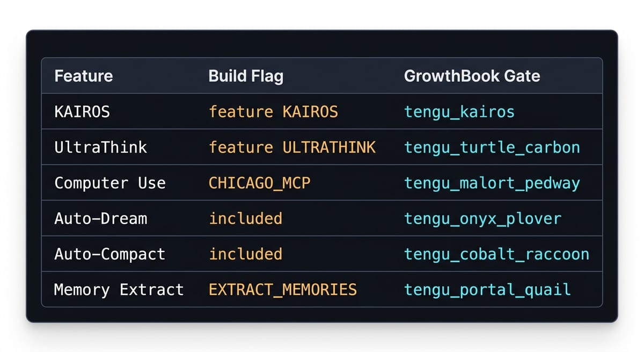Screen dimensions: 644x352
Task: Click the 'tengu_turtle_carbon' gate value
Action: (492, 148)
